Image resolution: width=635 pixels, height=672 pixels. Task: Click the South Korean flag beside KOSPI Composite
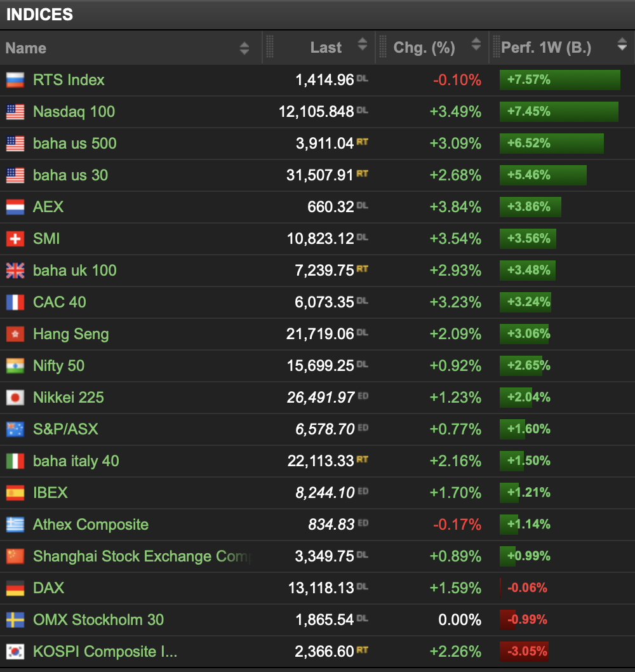click(x=15, y=652)
